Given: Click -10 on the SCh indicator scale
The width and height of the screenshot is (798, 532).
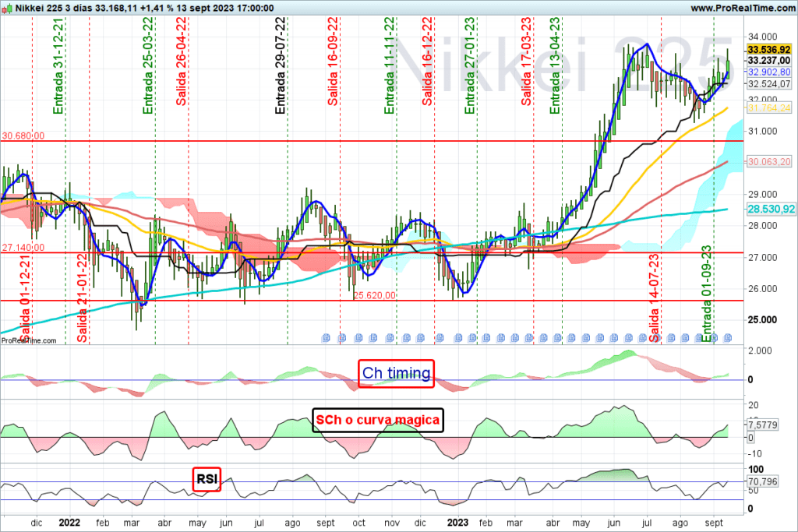Looking at the screenshot, I should coord(755,453).
